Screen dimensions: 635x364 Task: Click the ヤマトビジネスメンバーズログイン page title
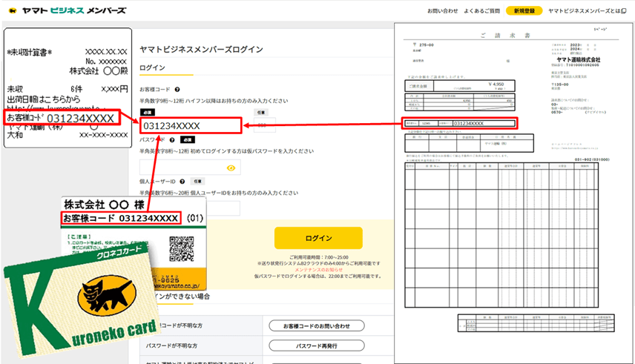coord(201,50)
